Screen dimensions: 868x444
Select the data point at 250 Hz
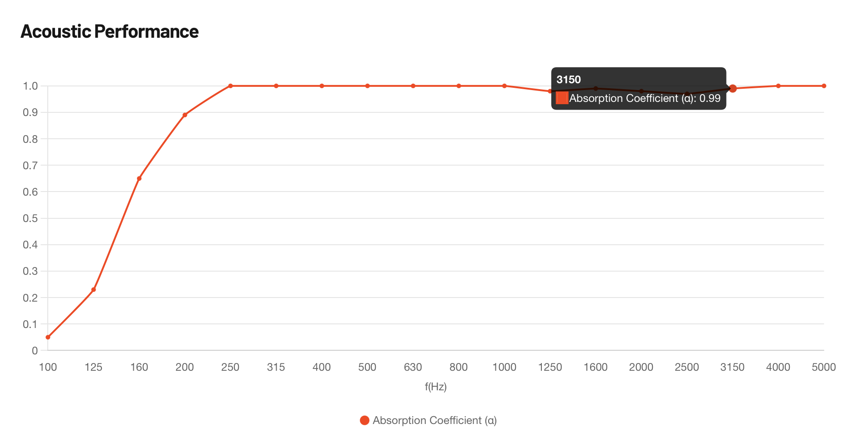pyautogui.click(x=230, y=86)
